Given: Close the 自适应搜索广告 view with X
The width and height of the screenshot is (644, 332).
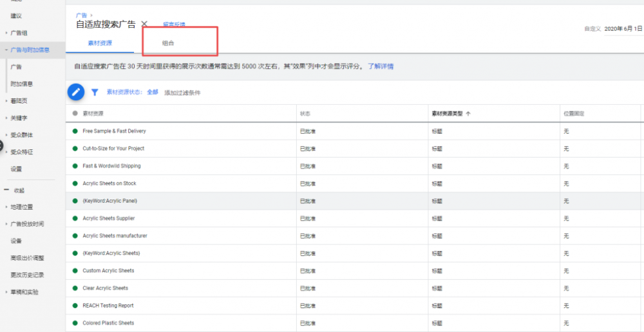Looking at the screenshot, I should pos(144,24).
